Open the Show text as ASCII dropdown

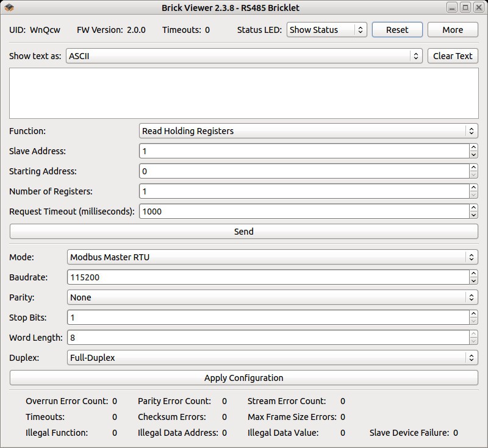tap(244, 56)
